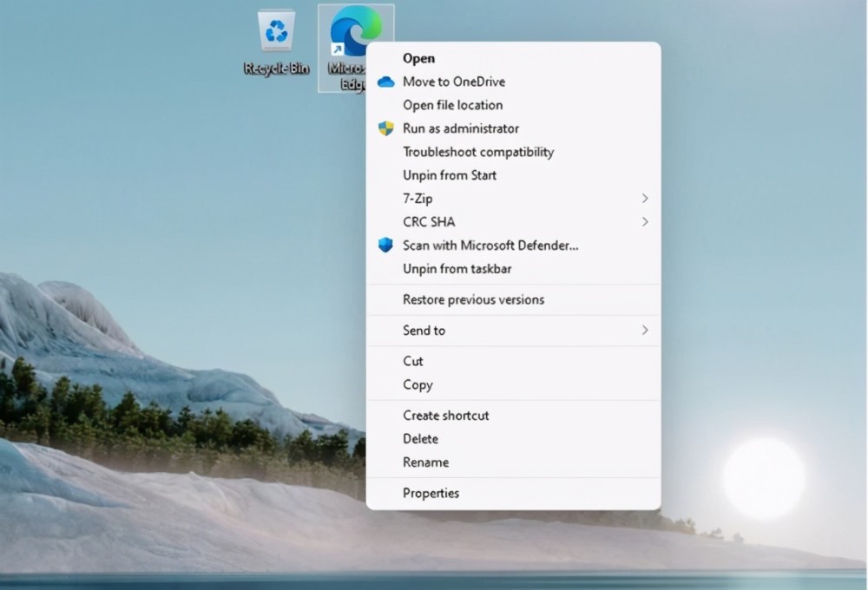Expand the CRC SHA submenu arrow

[x=645, y=222]
